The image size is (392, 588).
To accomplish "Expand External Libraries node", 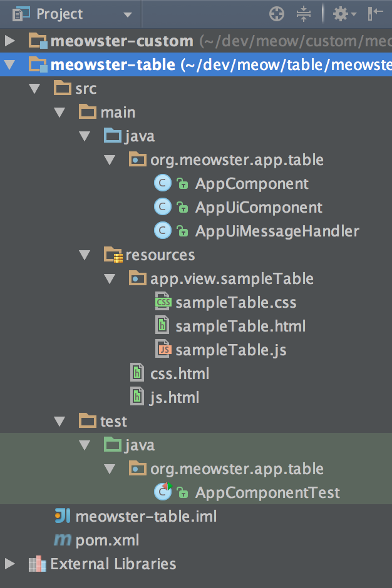I will pyautogui.click(x=9, y=564).
